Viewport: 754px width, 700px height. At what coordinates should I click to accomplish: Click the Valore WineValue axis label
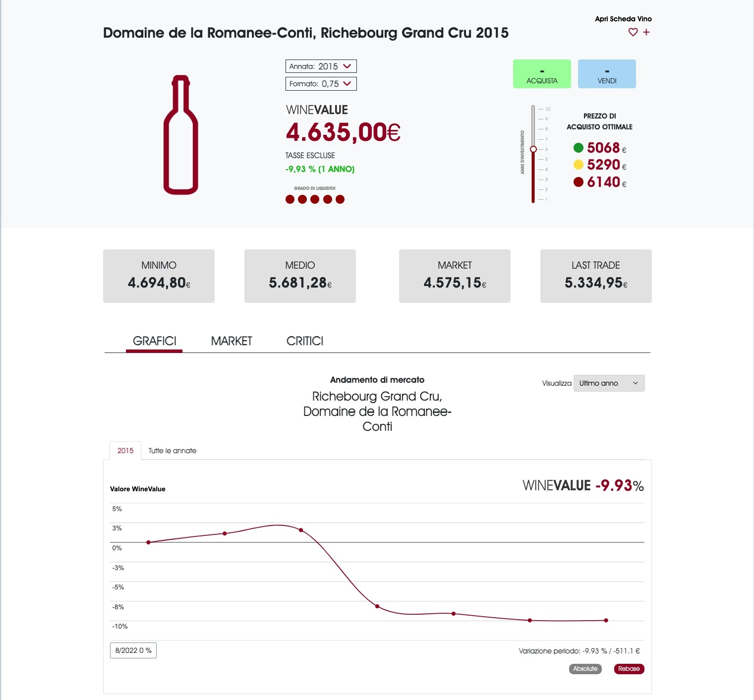tap(138, 489)
